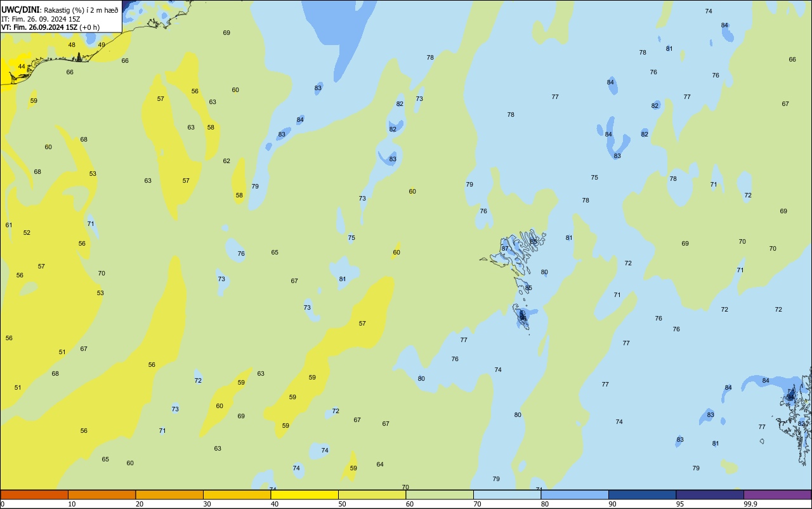Select the bright yellow 40–50 legend swatch

[x=304, y=494]
